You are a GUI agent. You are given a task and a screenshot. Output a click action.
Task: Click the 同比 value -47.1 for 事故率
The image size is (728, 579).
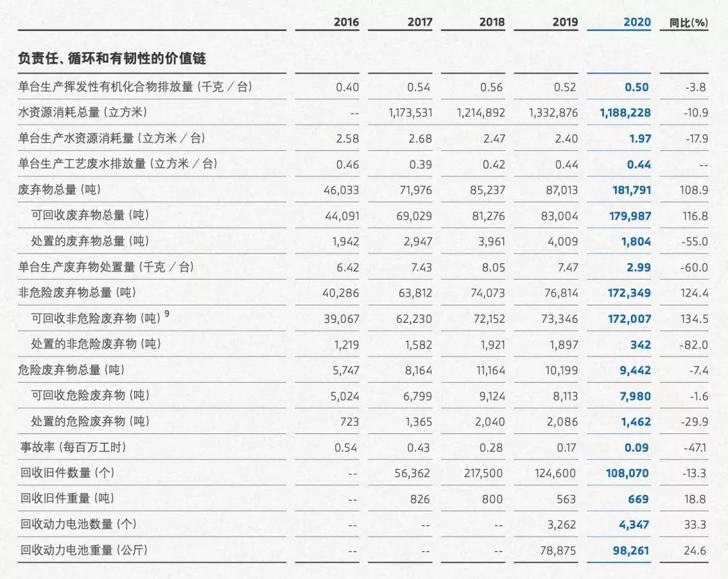(693, 447)
